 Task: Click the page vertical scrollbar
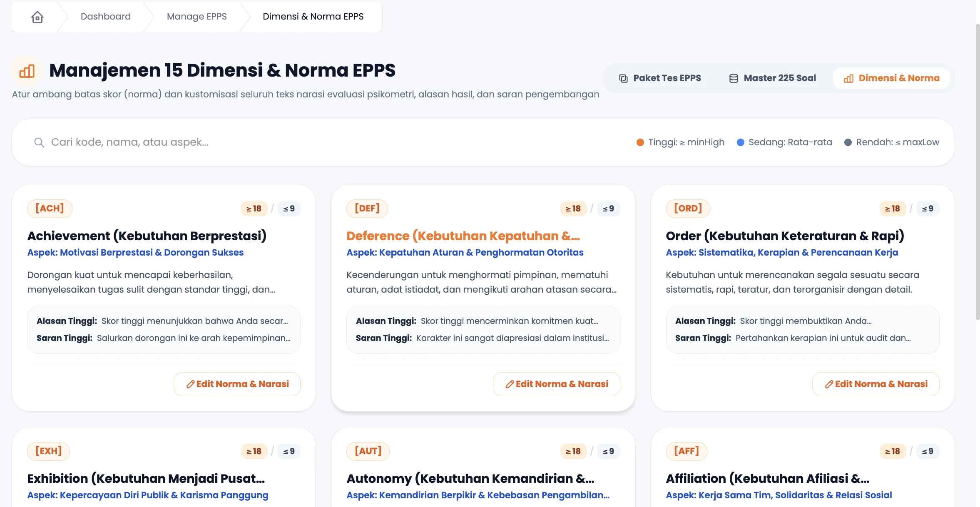pos(978,171)
